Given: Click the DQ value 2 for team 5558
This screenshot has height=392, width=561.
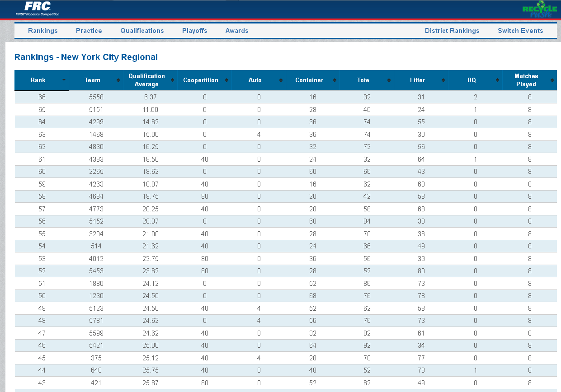Looking at the screenshot, I should (x=476, y=97).
